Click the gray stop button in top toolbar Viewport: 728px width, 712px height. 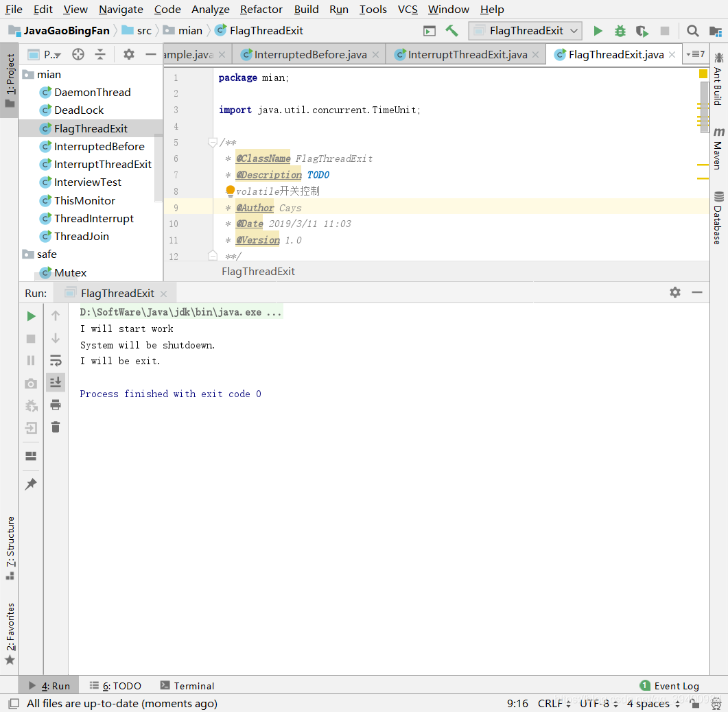665,31
